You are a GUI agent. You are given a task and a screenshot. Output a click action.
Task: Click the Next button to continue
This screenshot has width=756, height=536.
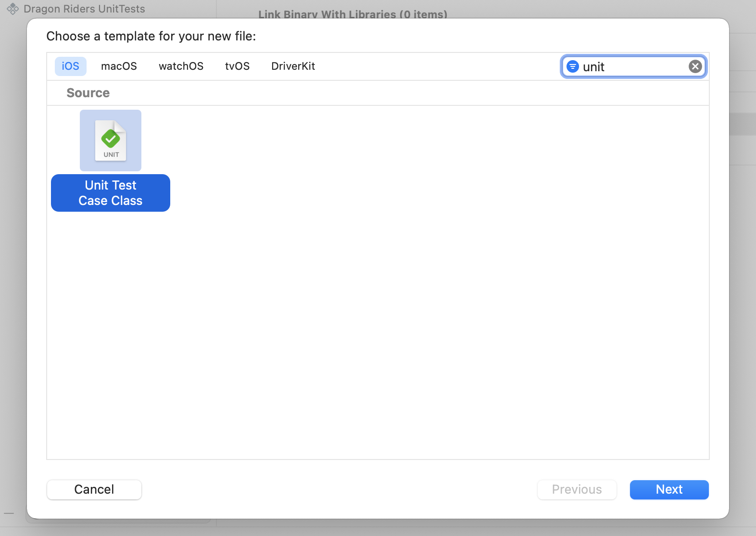(669, 490)
